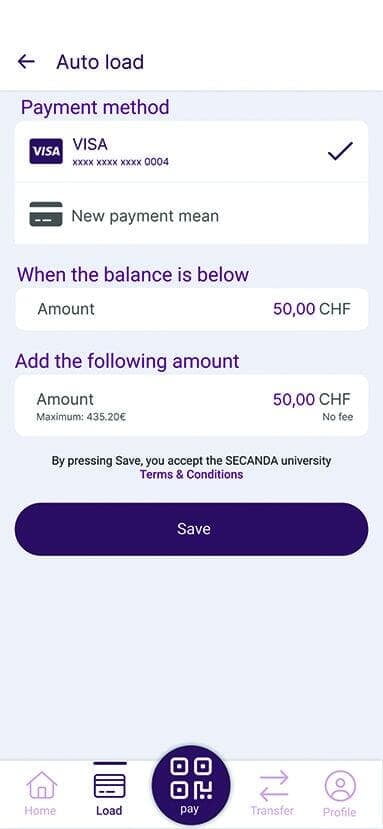Click the VISA card logo
The height and width of the screenshot is (829, 383).
(46, 151)
